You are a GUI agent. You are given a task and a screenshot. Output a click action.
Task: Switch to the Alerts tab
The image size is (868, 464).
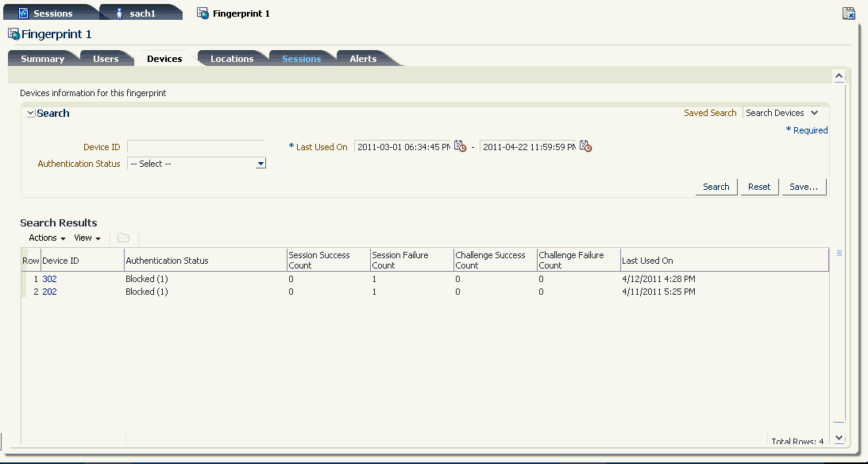coord(363,59)
